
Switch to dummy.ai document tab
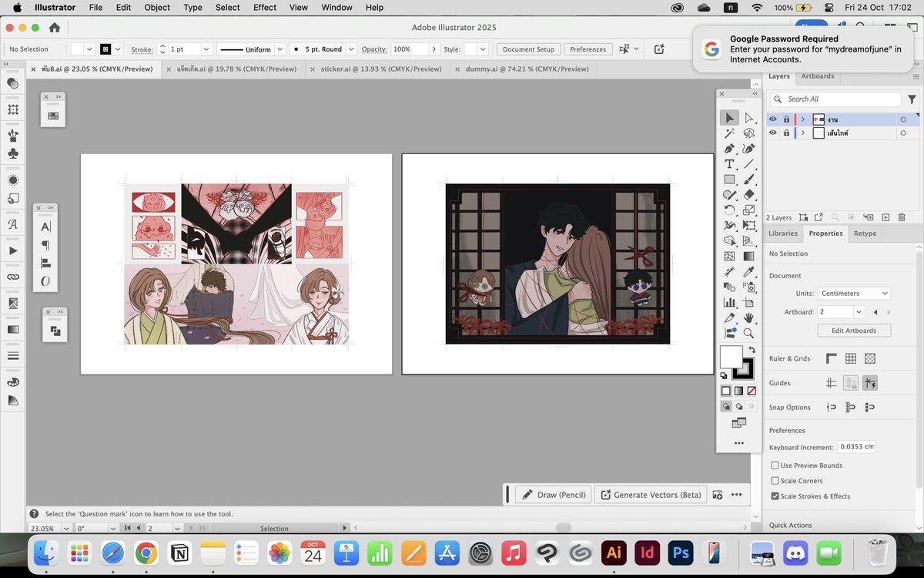527,69
